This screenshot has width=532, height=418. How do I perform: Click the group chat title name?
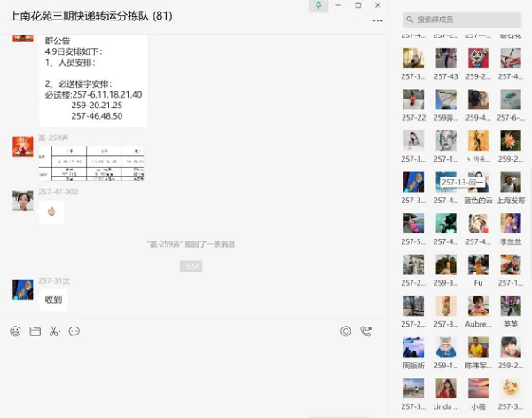tap(90, 16)
